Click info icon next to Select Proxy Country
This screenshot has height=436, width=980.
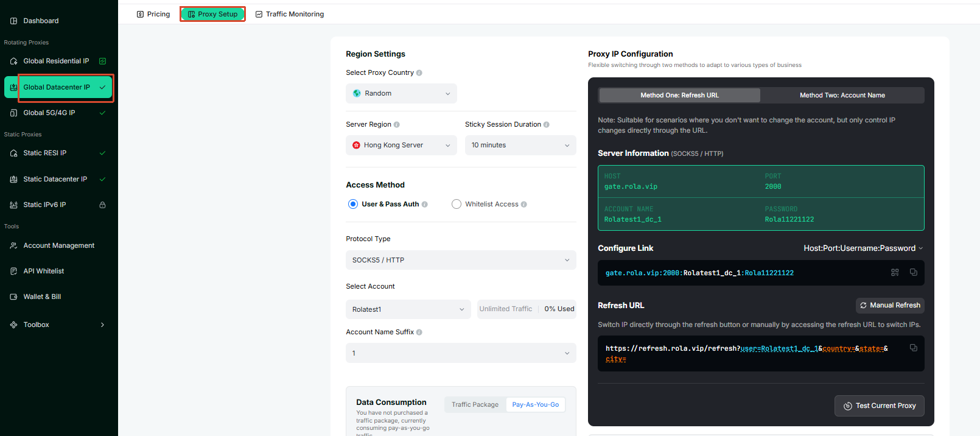pyautogui.click(x=419, y=72)
